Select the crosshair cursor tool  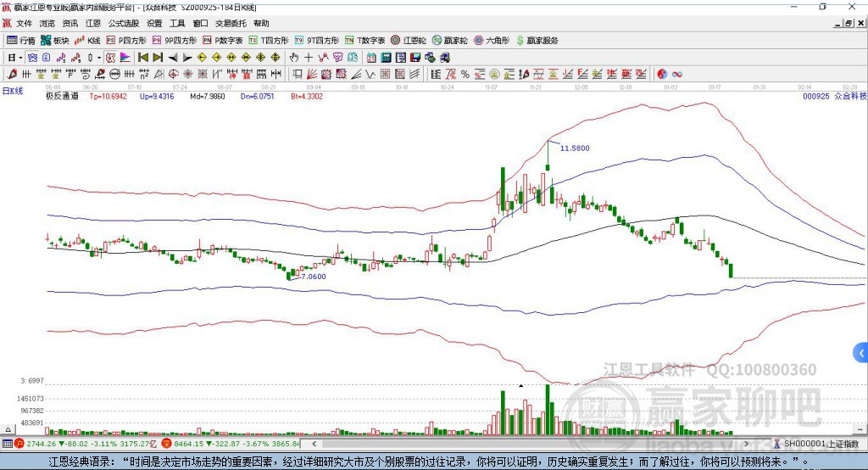click(x=309, y=58)
